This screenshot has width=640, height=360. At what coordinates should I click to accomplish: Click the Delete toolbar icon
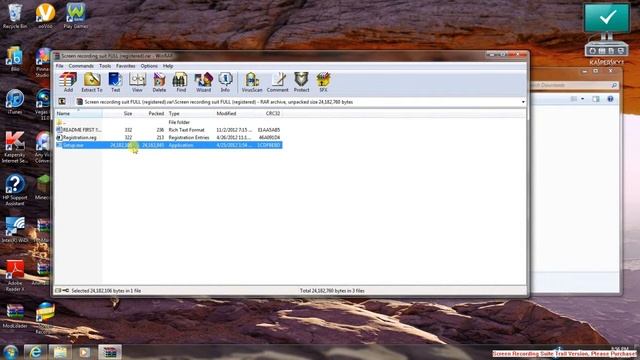coord(159,82)
